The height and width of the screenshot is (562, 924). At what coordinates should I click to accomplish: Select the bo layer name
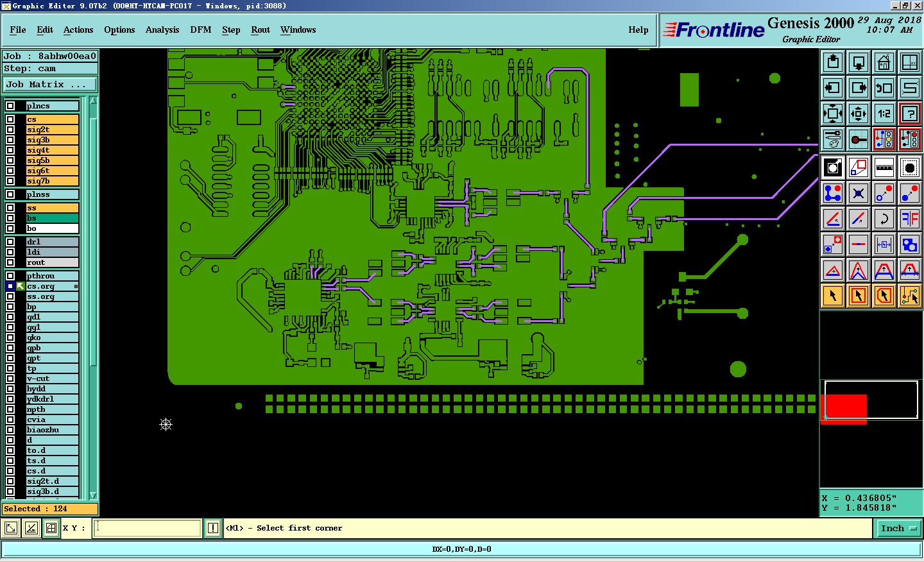click(x=52, y=228)
